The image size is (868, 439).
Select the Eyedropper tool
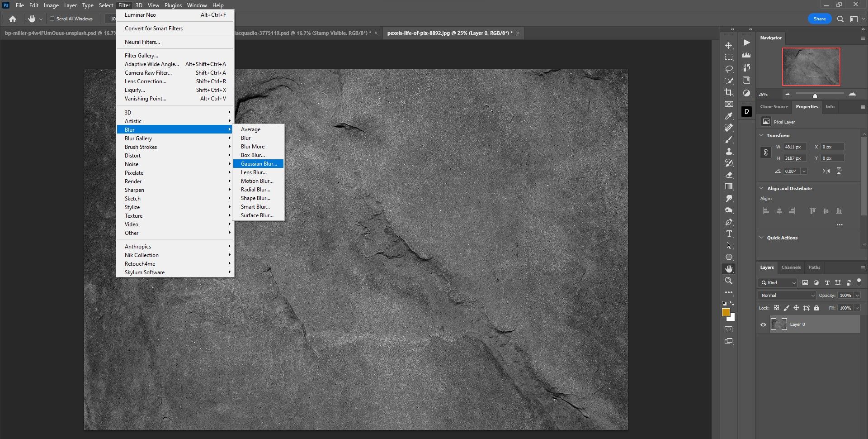point(729,116)
